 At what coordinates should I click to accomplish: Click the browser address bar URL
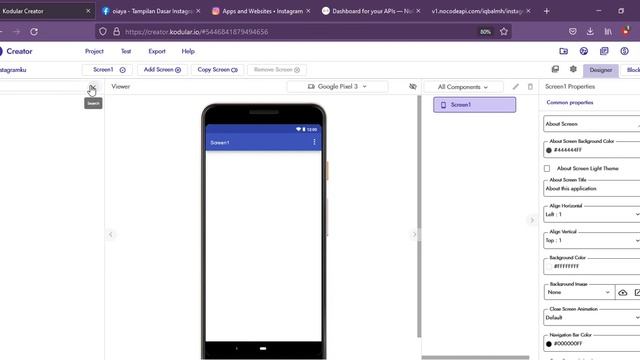pos(196,31)
